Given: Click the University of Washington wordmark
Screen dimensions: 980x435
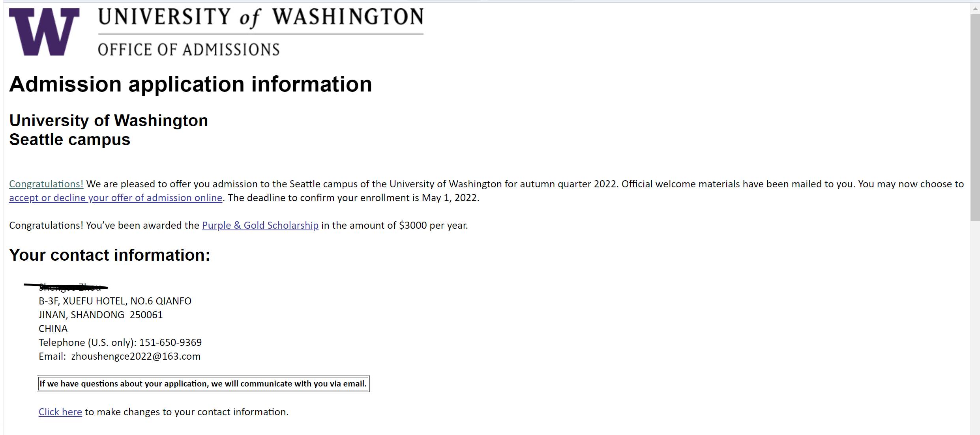Looking at the screenshot, I should click(x=260, y=18).
